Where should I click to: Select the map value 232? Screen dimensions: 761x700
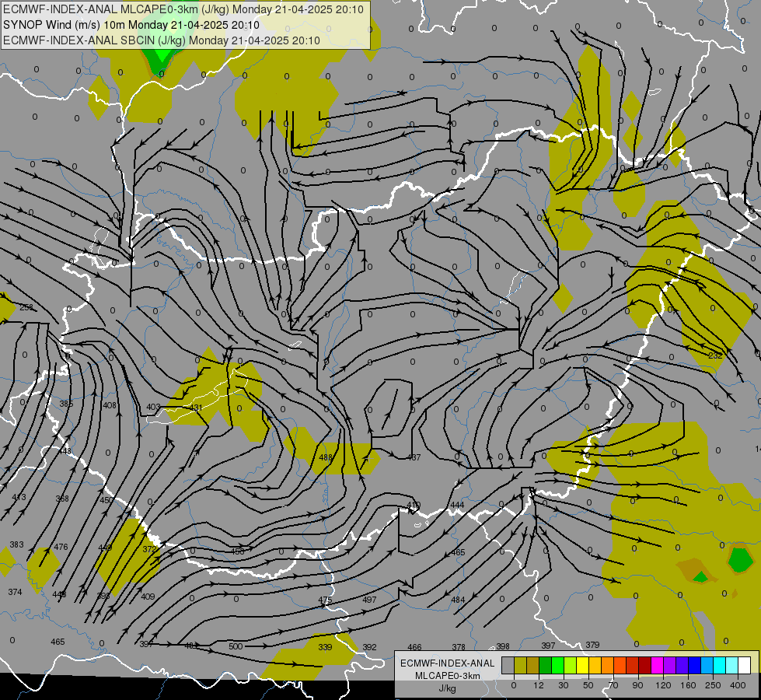(x=715, y=355)
